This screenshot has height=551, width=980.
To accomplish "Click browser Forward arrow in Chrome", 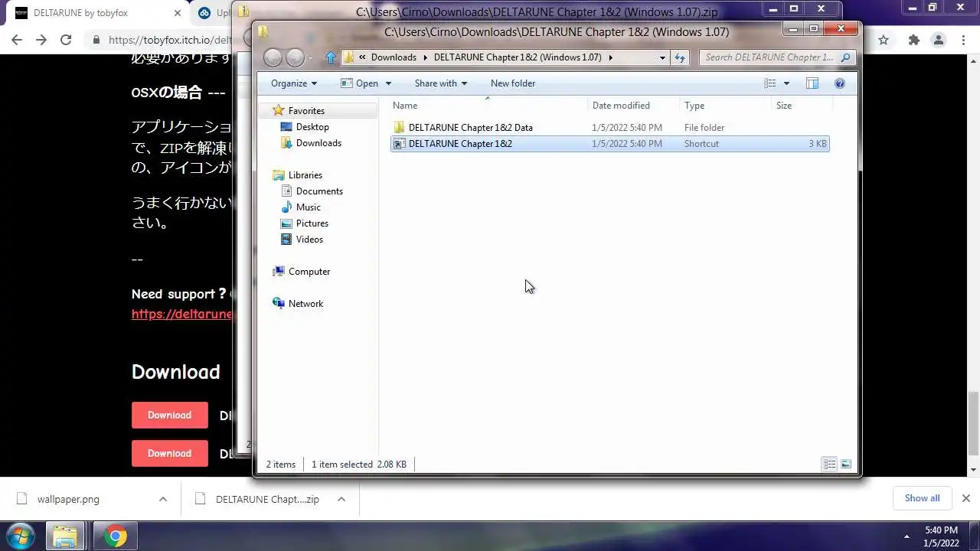I will [41, 40].
